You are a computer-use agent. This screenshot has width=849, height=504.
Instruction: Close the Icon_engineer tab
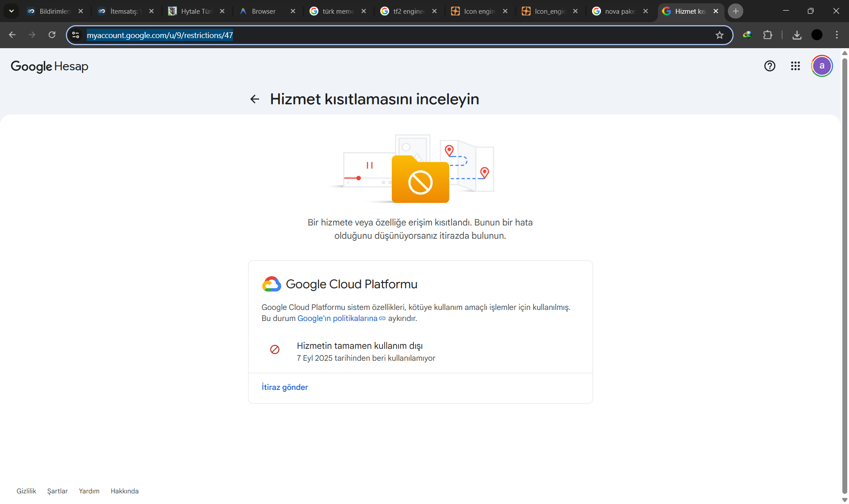(575, 11)
